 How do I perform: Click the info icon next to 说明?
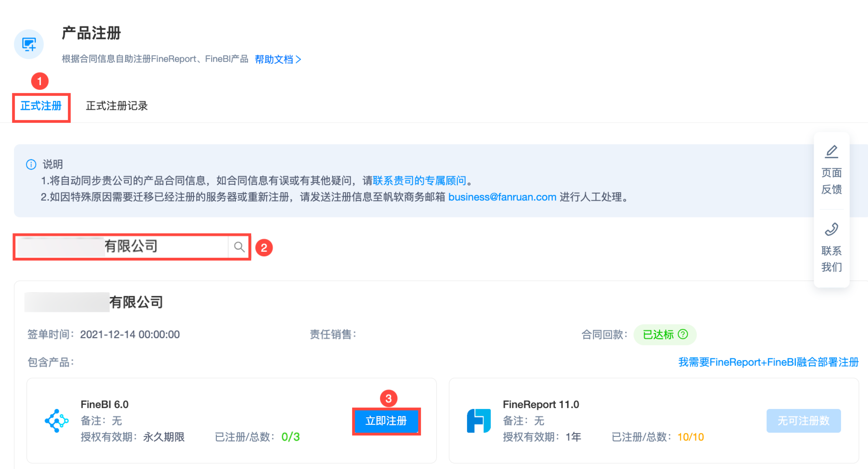point(31,164)
